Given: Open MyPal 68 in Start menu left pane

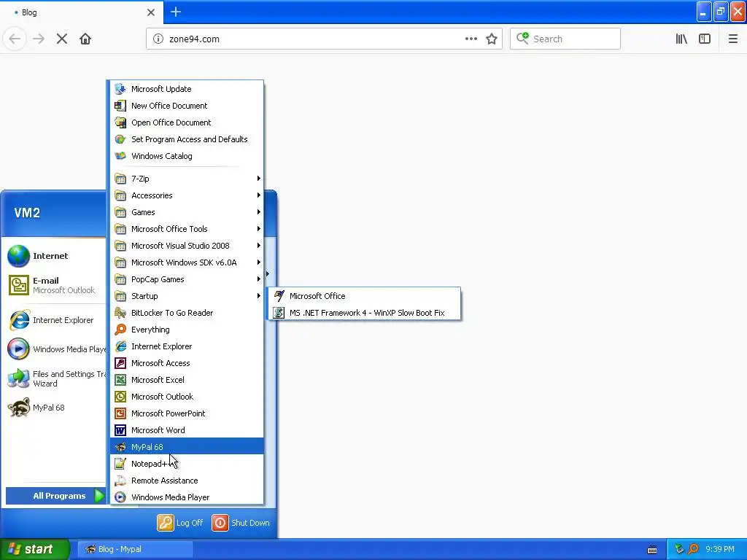Looking at the screenshot, I should coord(55,408).
